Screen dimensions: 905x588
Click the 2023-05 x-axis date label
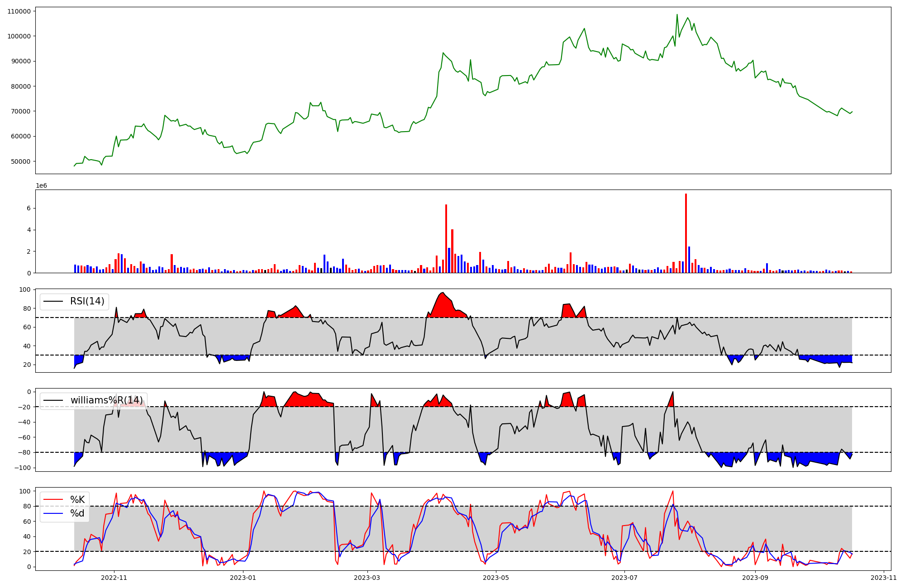[x=496, y=578]
